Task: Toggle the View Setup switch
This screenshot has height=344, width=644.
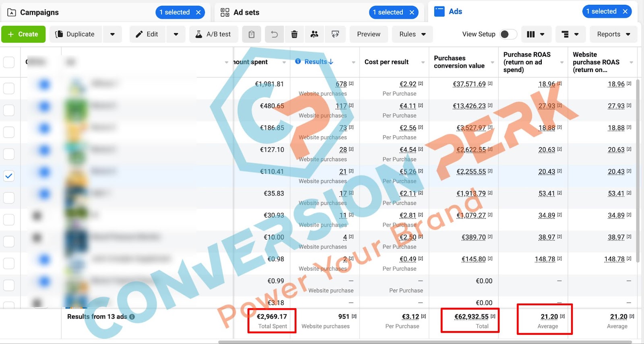Action: coord(508,34)
